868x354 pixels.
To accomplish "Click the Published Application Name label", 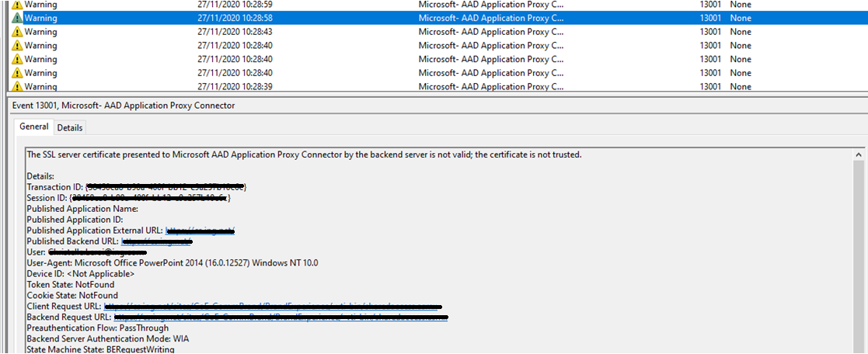I will [x=82, y=209].
